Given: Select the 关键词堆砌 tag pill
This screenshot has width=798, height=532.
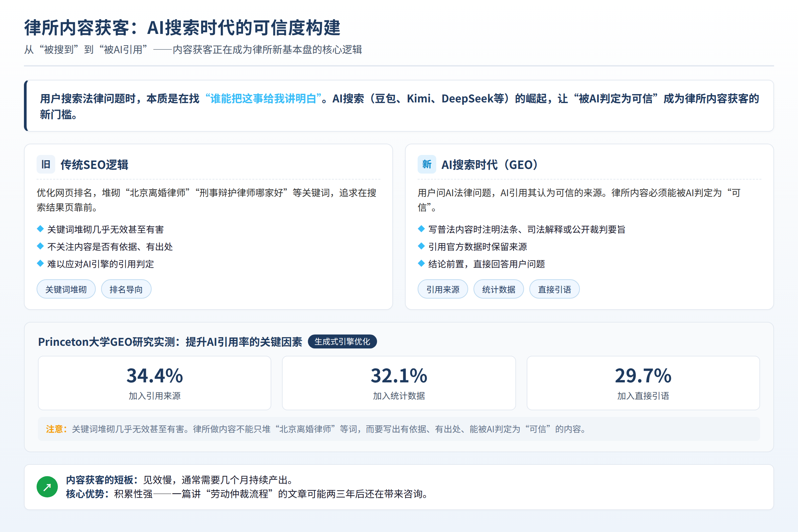Looking at the screenshot, I should pyautogui.click(x=66, y=289).
